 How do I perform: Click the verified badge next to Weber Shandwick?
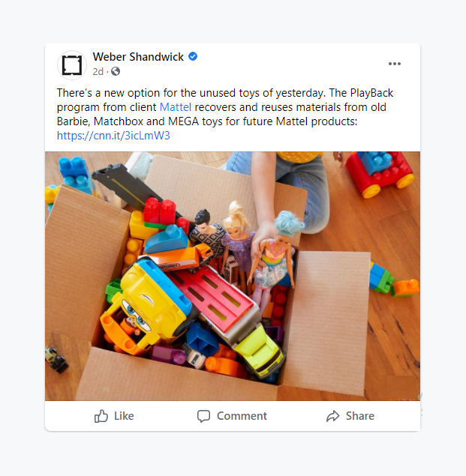coord(193,56)
